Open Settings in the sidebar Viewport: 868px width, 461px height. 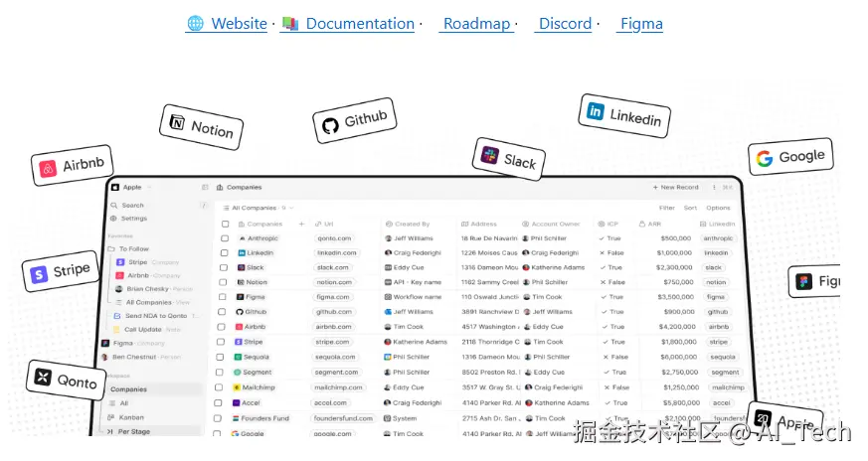tap(129, 219)
